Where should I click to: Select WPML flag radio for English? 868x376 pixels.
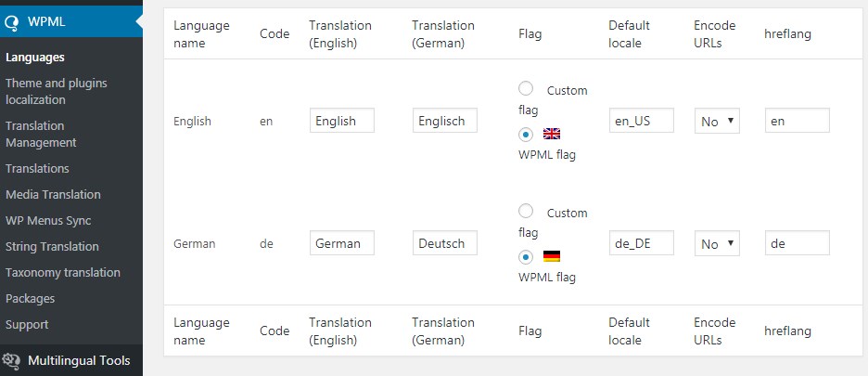pos(525,135)
